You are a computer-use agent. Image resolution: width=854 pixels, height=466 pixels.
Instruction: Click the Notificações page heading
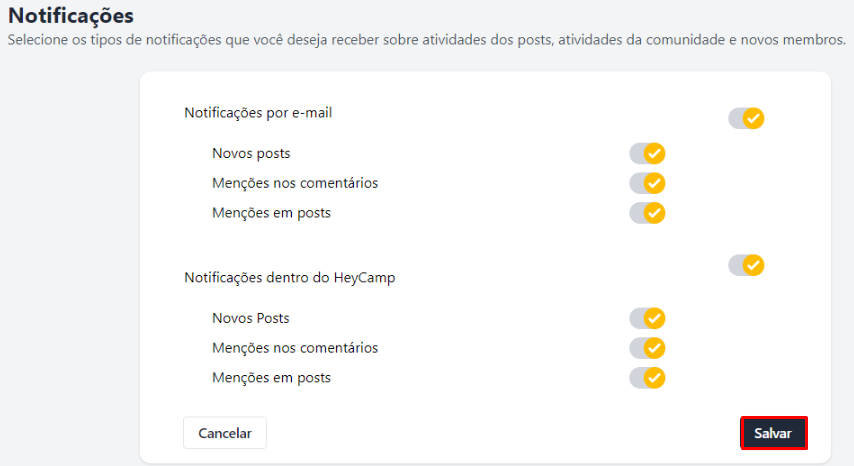(71, 16)
